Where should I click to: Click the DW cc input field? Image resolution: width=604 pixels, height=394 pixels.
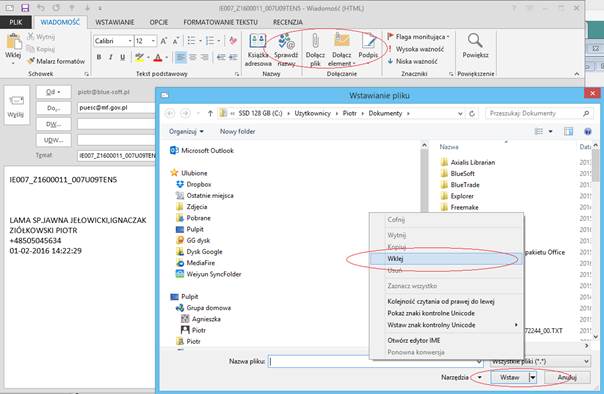tap(117, 124)
